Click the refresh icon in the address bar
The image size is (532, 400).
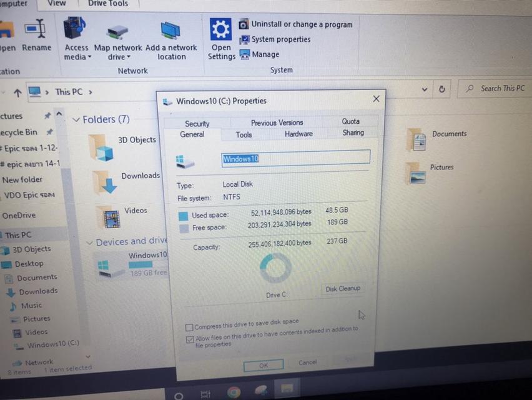click(x=441, y=89)
